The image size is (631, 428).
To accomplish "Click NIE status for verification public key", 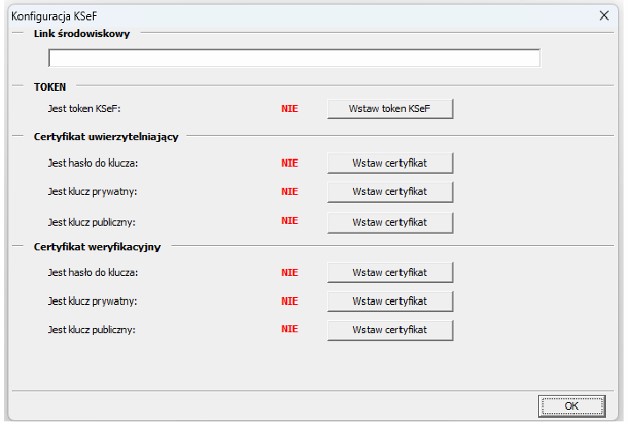I will (x=290, y=329).
